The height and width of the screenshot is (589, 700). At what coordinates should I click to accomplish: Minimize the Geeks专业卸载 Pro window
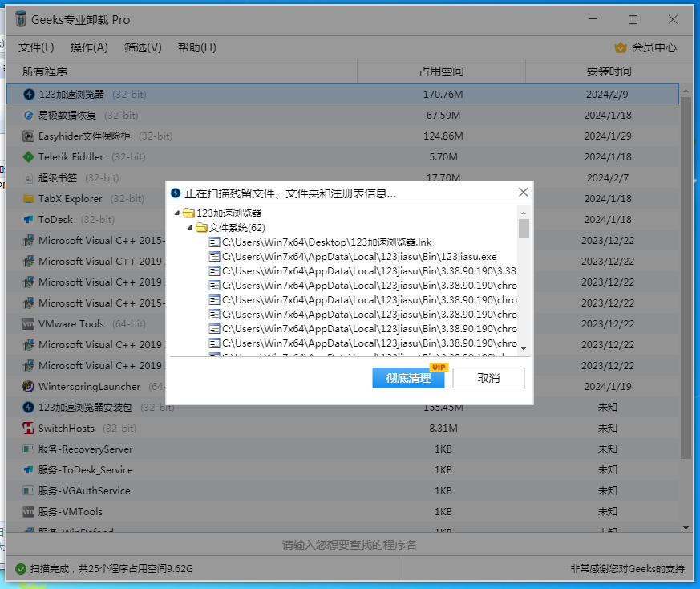tap(593, 20)
